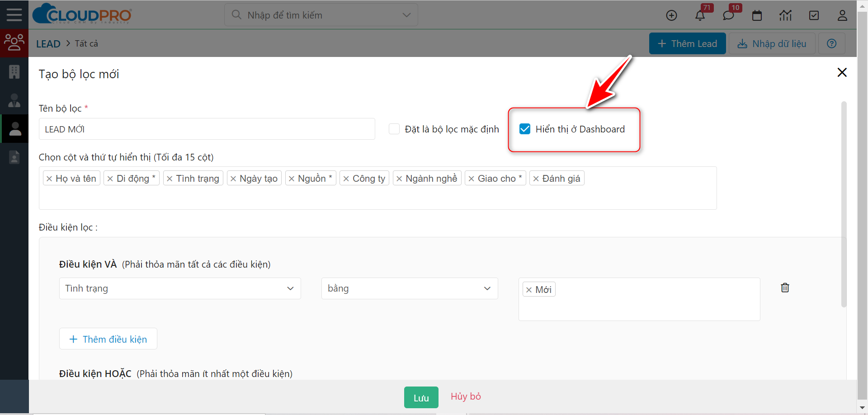Image resolution: width=868 pixels, height=415 pixels.
Task: Click the Nhập để tìm kiếm search field
Action: tap(321, 15)
